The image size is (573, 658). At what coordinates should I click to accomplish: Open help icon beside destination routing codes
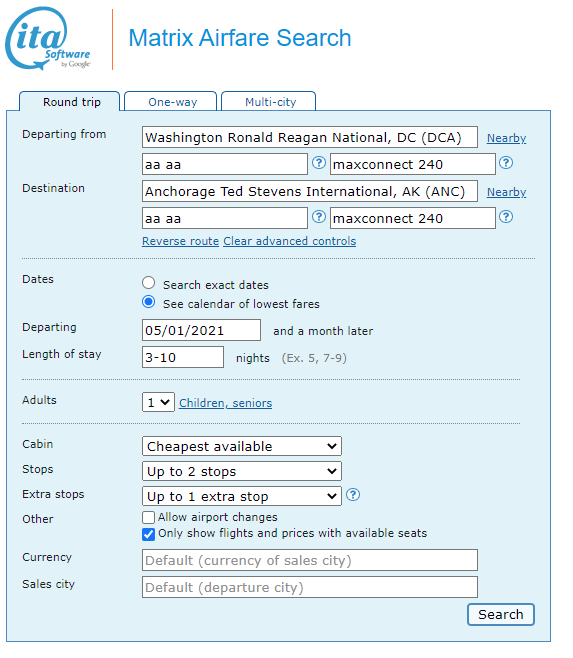[x=319, y=217]
